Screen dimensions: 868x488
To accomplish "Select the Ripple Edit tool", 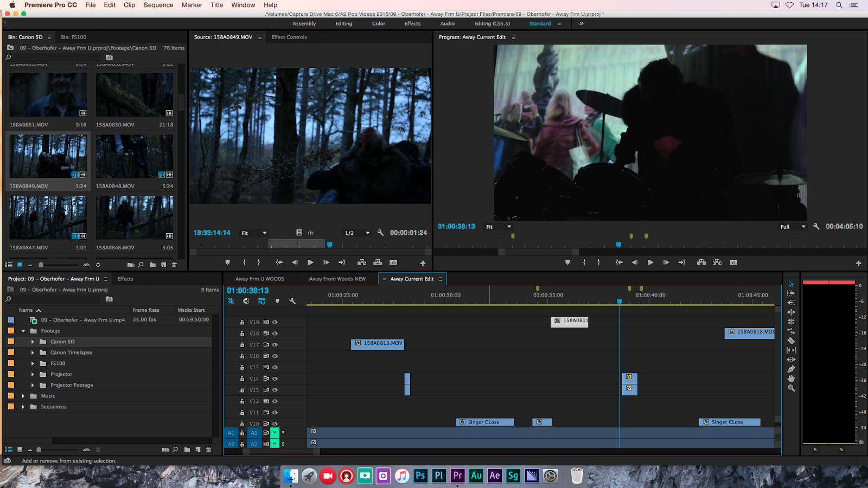I will [x=791, y=312].
